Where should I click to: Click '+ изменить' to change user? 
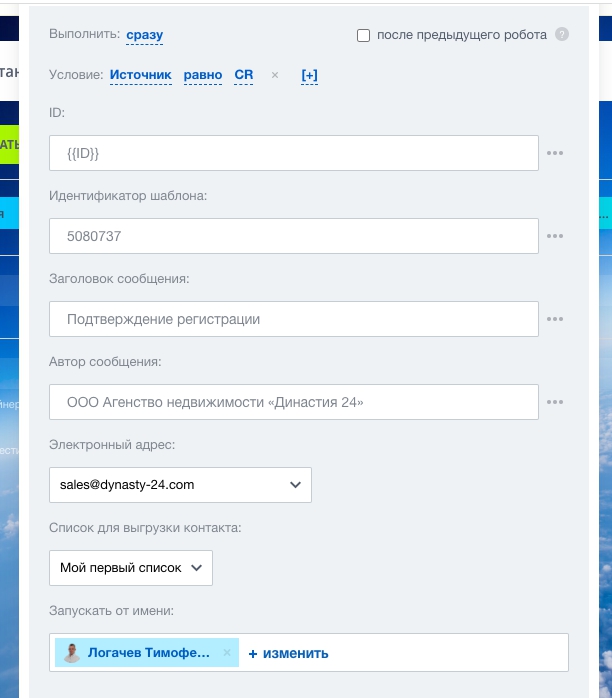288,653
